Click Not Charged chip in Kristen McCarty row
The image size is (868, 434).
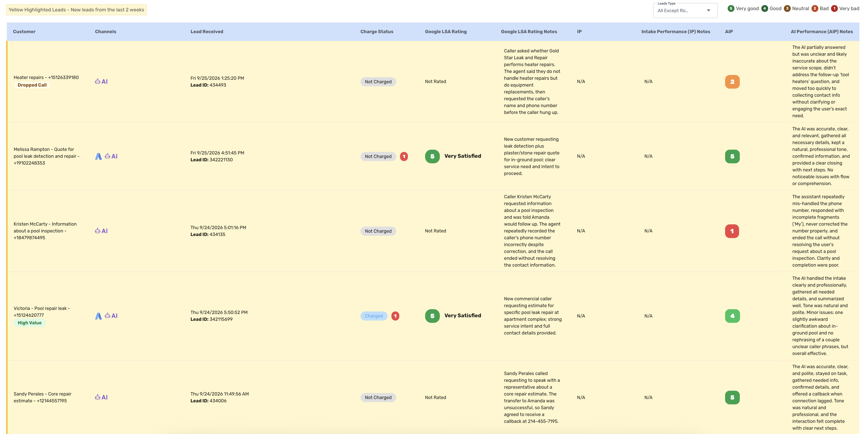click(378, 231)
